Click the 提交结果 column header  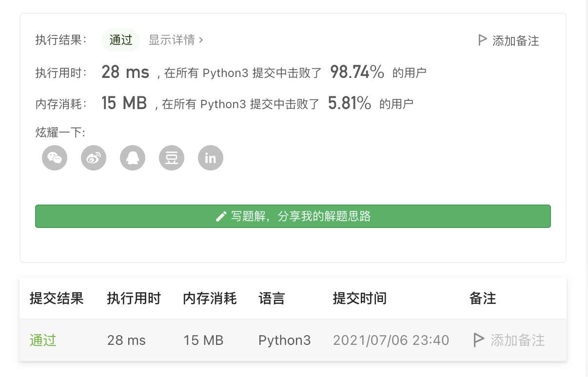[57, 298]
